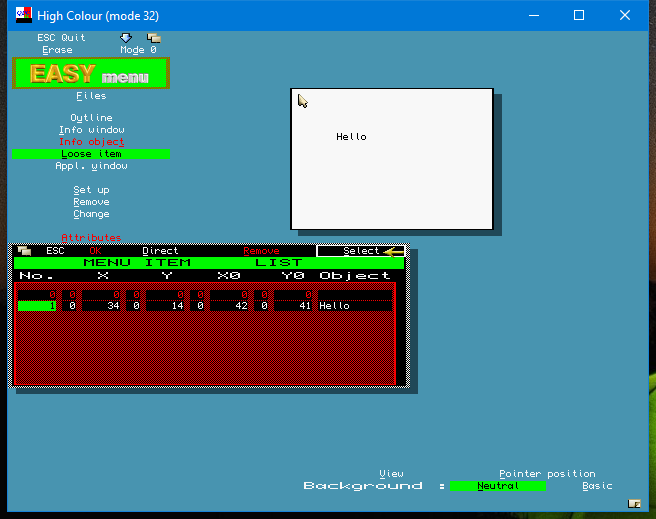This screenshot has width=656, height=519.
Task: Click ESC in the menu item list bar
Action: coord(55,251)
